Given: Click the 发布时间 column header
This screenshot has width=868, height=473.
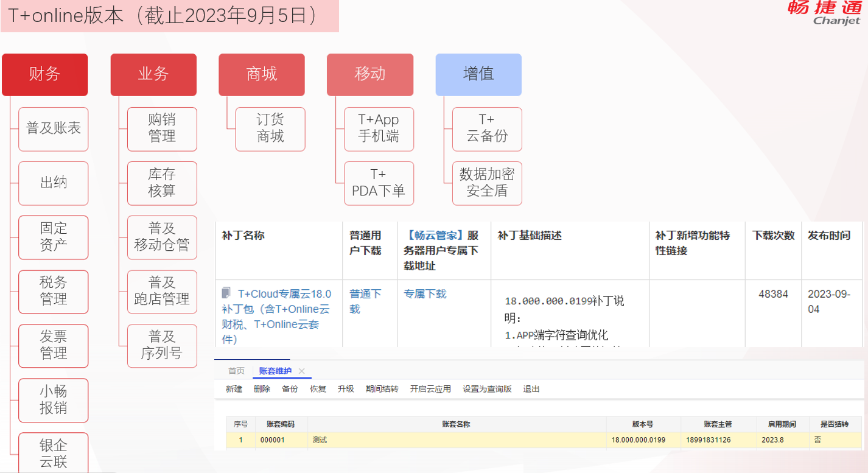Looking at the screenshot, I should click(829, 236).
